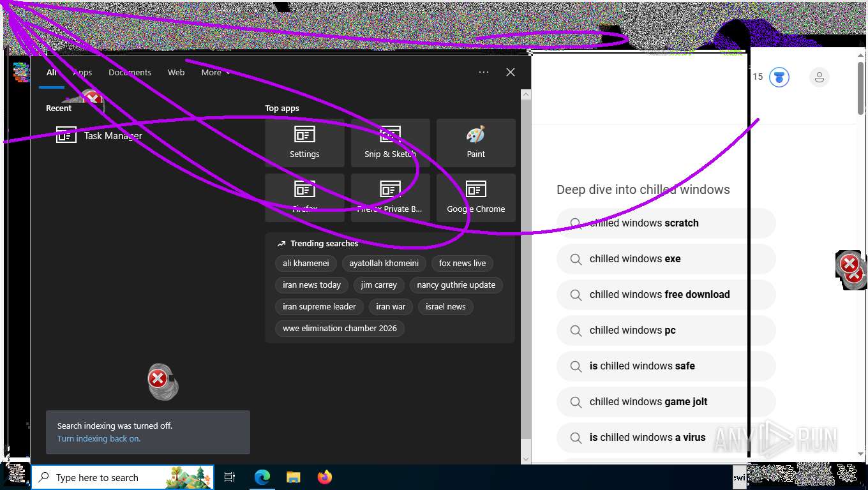868x490 pixels.
Task: Select suggestion chilled windows game jolt
Action: click(666, 402)
